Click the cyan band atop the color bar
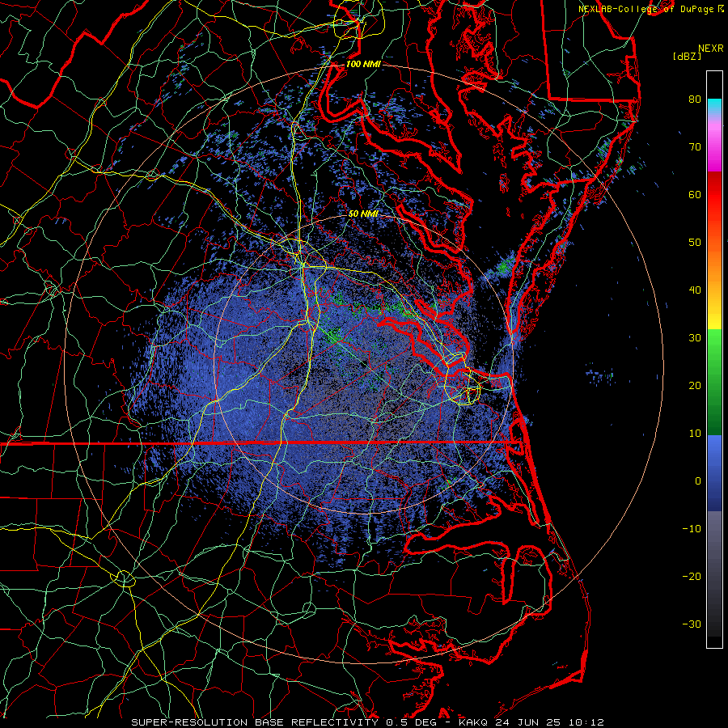The height and width of the screenshot is (728, 728). point(714,106)
